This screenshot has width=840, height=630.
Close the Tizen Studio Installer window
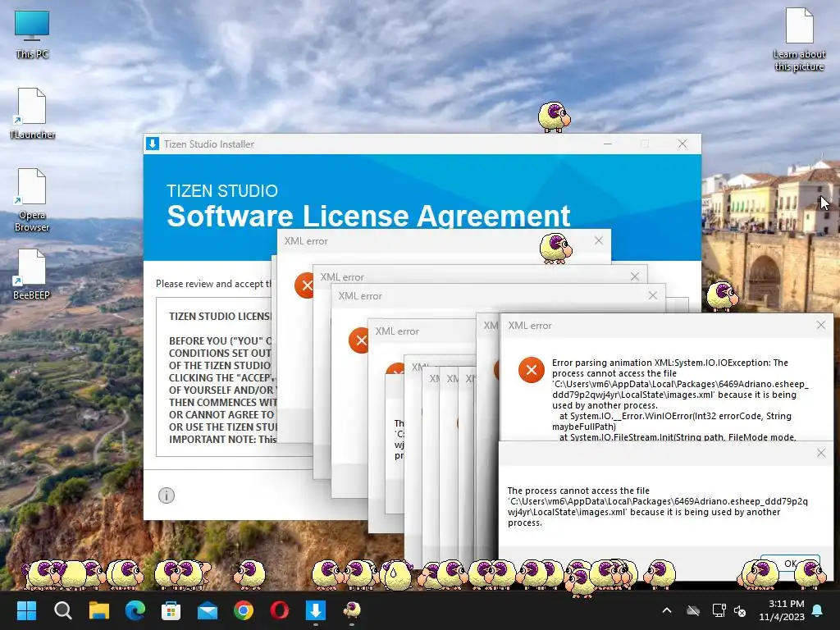coord(682,144)
